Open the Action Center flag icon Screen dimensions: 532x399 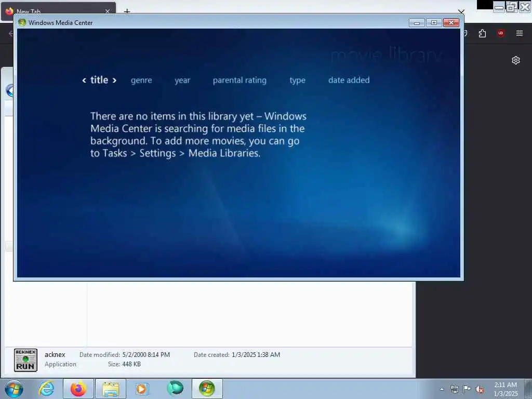click(467, 389)
